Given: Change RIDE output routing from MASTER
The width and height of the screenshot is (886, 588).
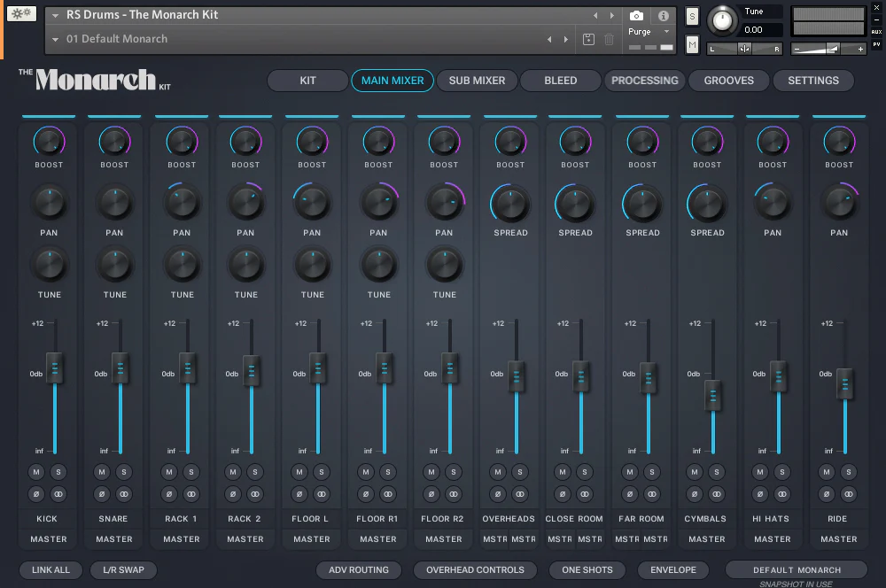Looking at the screenshot, I should coord(839,539).
